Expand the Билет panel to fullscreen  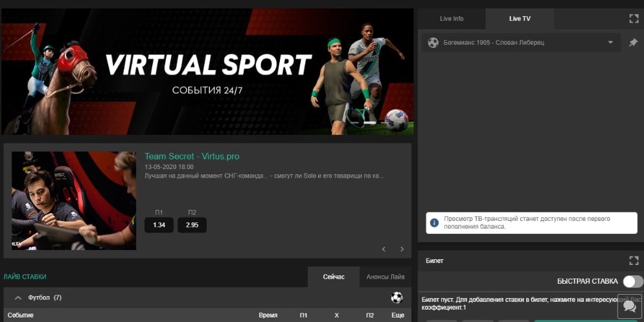pyautogui.click(x=634, y=260)
